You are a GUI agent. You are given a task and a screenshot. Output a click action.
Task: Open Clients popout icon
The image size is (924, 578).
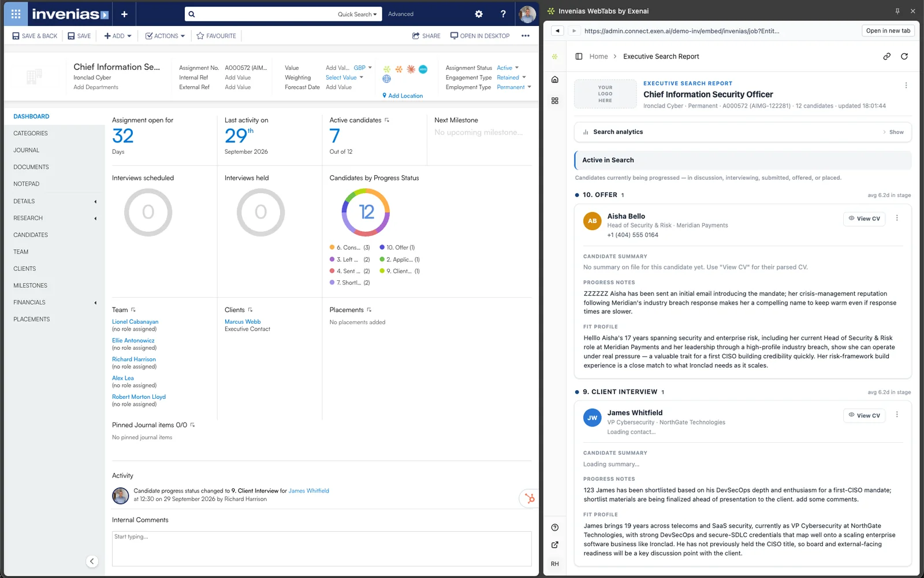click(x=250, y=310)
